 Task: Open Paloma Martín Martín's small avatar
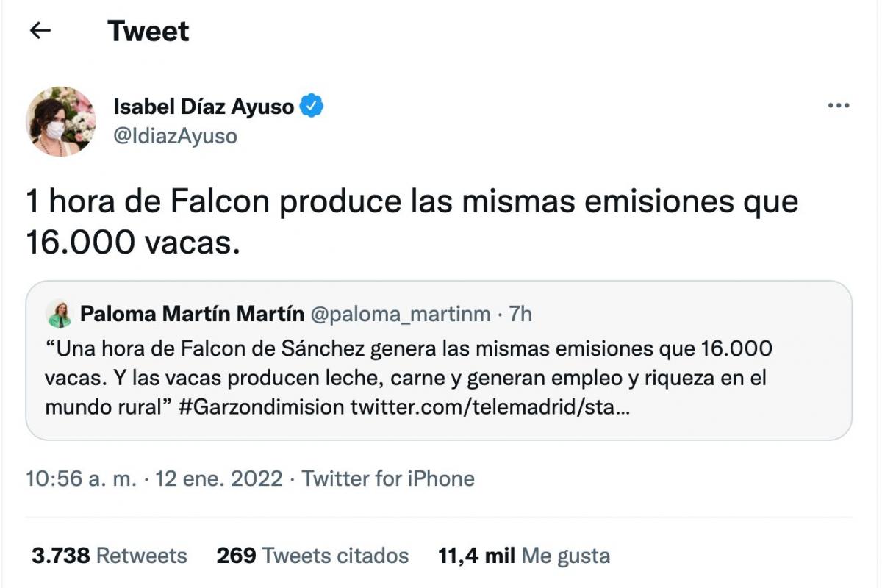[x=58, y=315]
